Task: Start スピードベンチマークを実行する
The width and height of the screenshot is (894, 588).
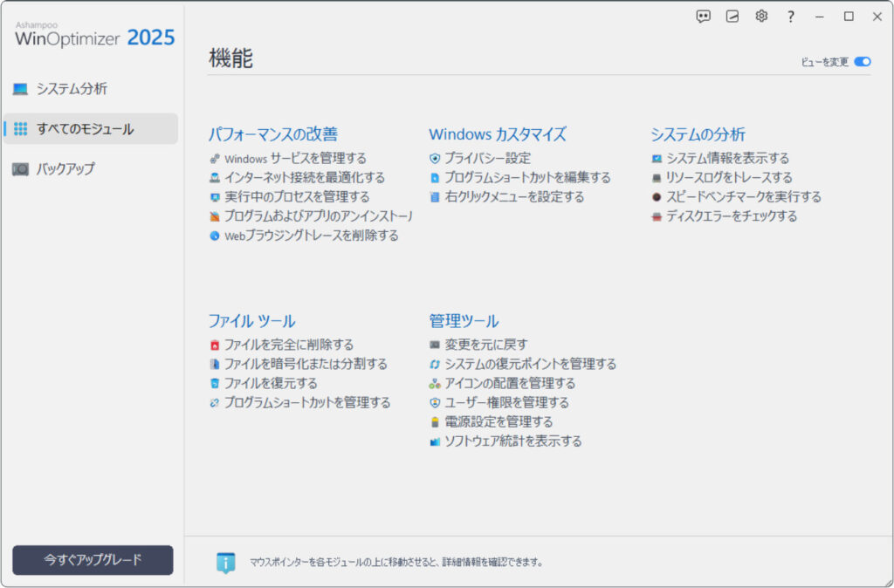Action: pyautogui.click(x=744, y=197)
